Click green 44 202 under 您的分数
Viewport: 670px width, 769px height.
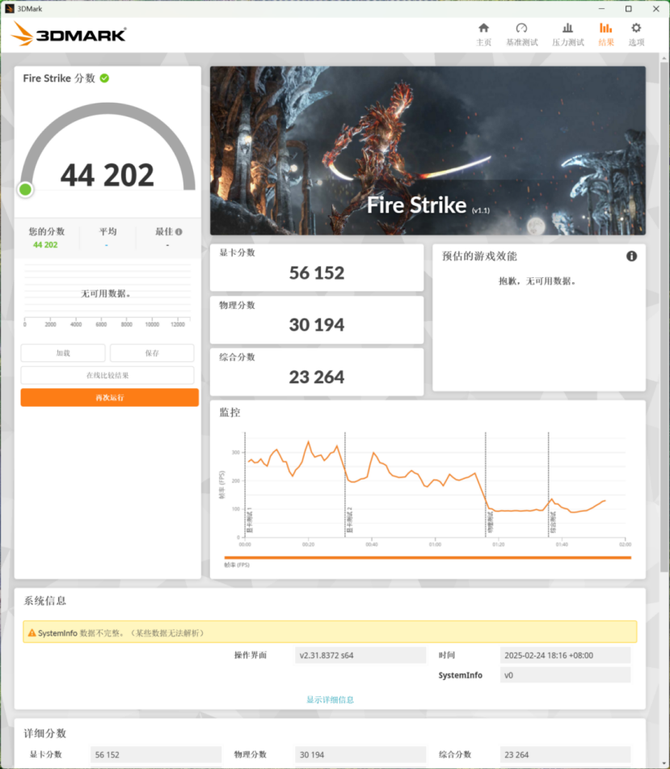(x=45, y=245)
